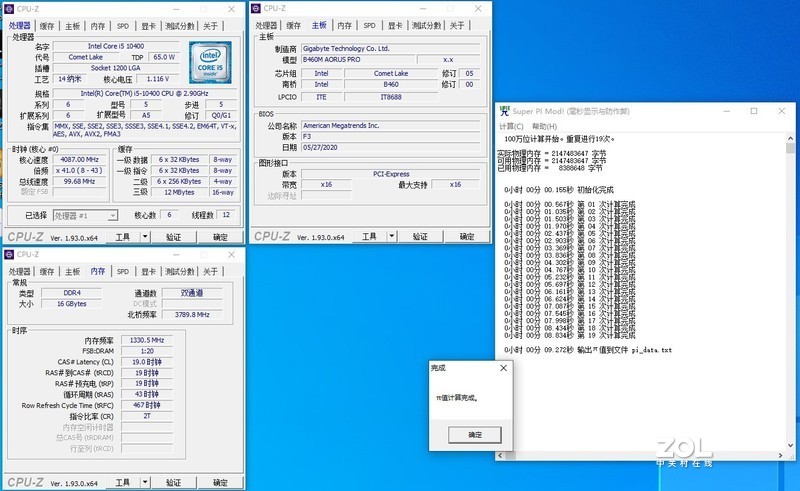Click the Super PI pi icon in the title bar
Image resolution: width=800 pixels, height=491 pixels.
[x=504, y=111]
